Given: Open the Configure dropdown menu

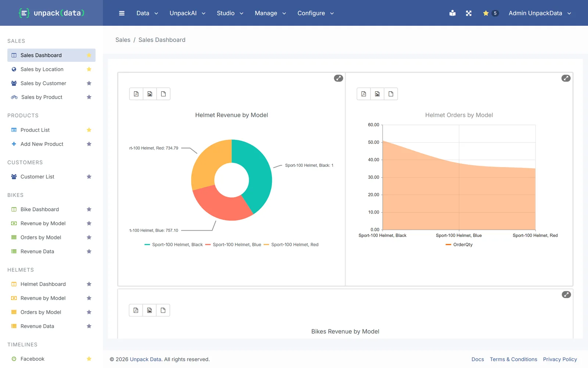Looking at the screenshot, I should (316, 13).
